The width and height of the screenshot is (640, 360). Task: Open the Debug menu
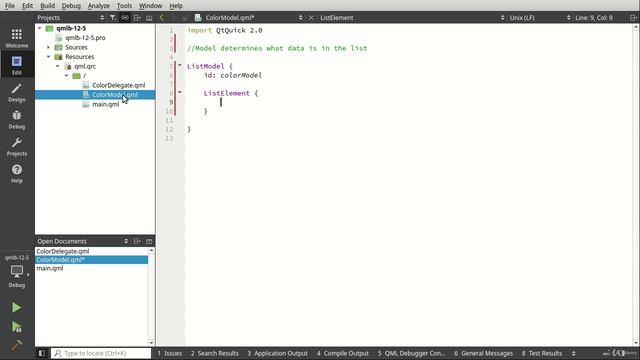pyautogui.click(x=71, y=6)
